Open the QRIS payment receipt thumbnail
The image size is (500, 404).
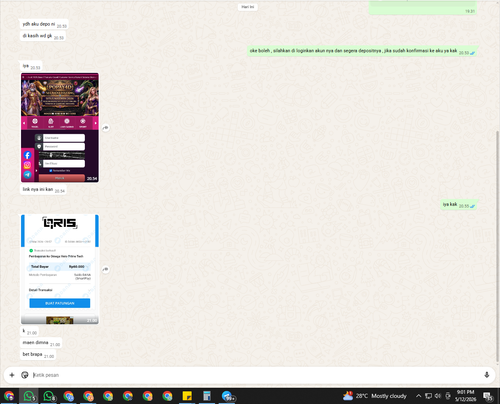tap(60, 269)
